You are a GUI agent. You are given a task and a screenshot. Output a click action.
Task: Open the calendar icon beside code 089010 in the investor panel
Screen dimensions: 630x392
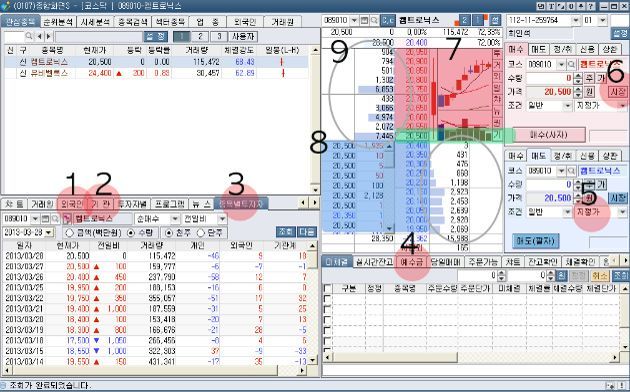[x=45, y=219]
